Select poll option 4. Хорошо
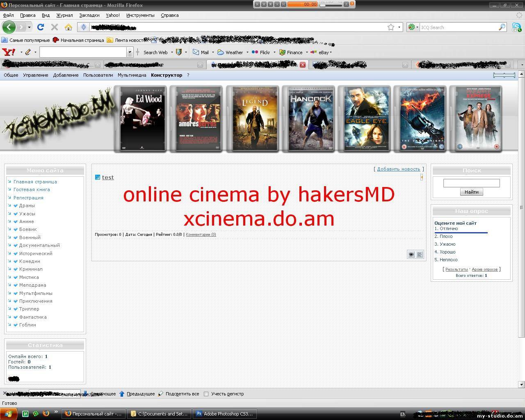The height and width of the screenshot is (420, 525). click(445, 252)
